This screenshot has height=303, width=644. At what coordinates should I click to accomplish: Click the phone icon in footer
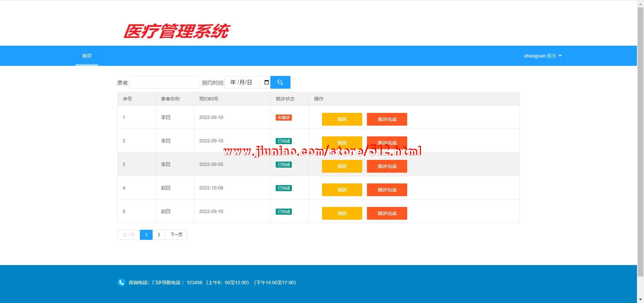click(x=121, y=283)
